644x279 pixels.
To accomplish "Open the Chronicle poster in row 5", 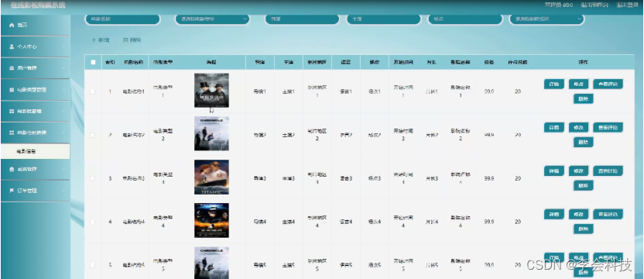I will pos(211,263).
